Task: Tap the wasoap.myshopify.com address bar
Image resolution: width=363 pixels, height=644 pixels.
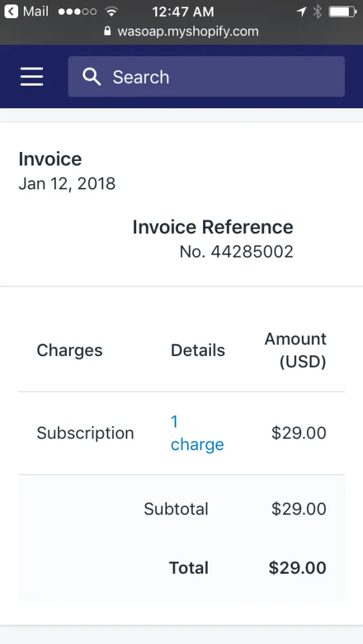Action: coord(181,31)
